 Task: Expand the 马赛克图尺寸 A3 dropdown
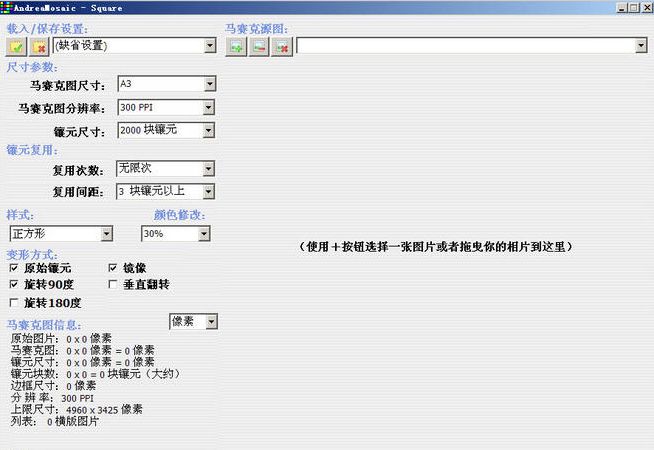(210, 84)
